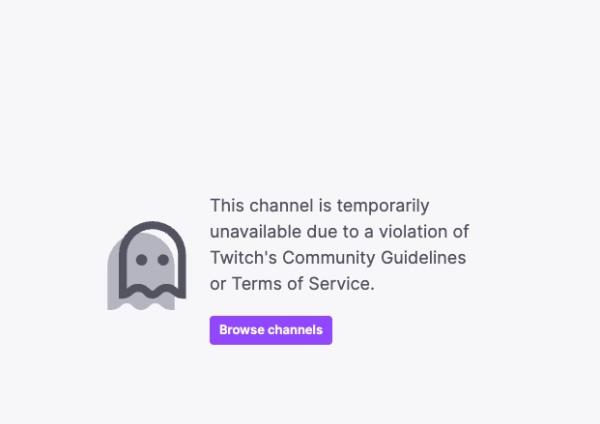Click the ghost's right eye
Viewport: 600px width, 424px height.
click(x=163, y=259)
